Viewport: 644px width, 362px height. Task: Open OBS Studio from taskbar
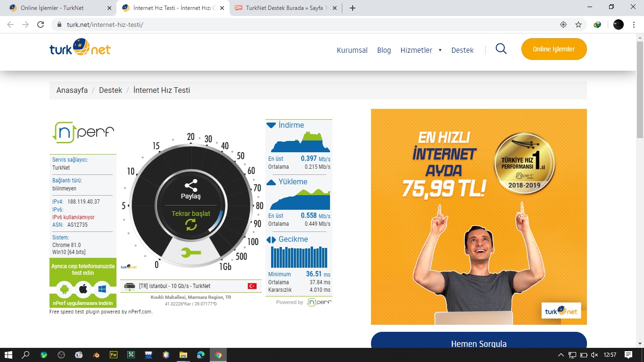tap(61, 355)
